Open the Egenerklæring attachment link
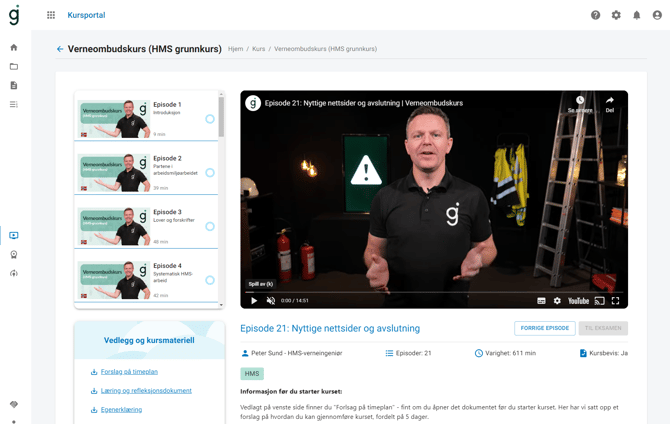670x424 pixels. point(121,410)
